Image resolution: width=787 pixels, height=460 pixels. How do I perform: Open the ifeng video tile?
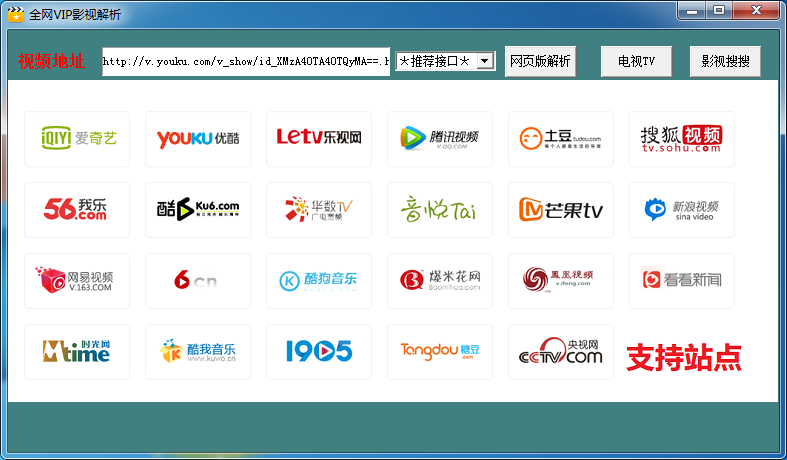[561, 281]
